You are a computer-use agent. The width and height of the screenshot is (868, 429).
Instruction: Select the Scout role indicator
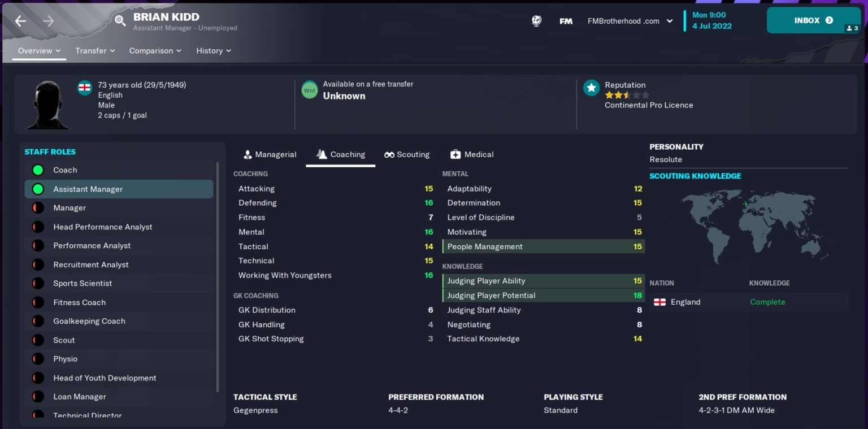[38, 340]
